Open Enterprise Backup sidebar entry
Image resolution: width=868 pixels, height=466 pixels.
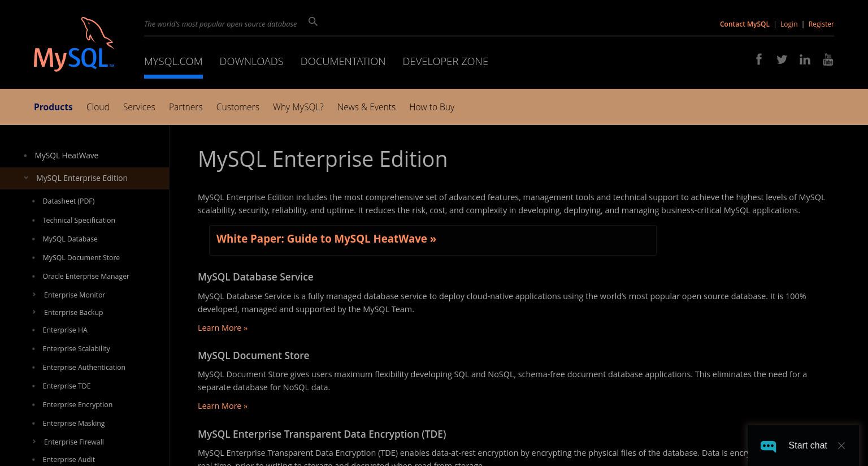[73, 312]
